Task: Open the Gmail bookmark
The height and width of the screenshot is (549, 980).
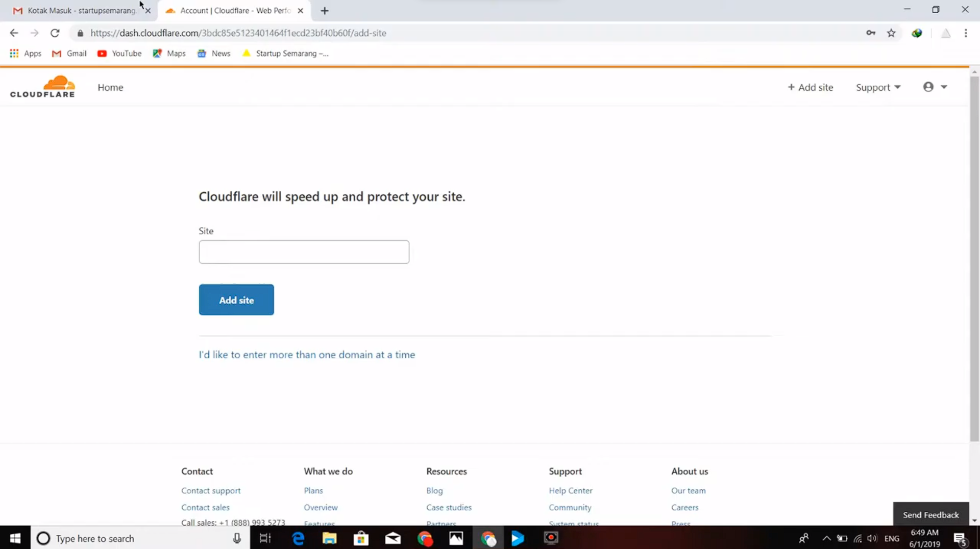Action: [x=69, y=53]
